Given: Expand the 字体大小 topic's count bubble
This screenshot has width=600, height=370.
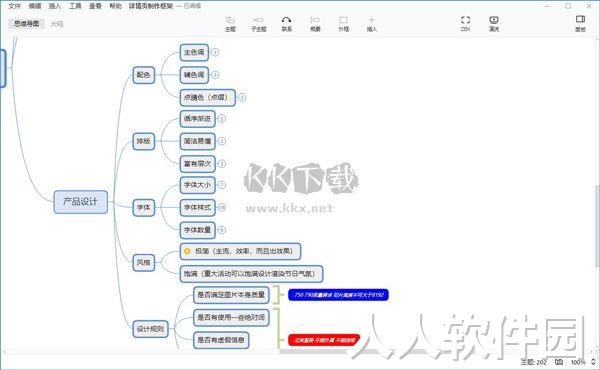Looking at the screenshot, I should tap(222, 185).
